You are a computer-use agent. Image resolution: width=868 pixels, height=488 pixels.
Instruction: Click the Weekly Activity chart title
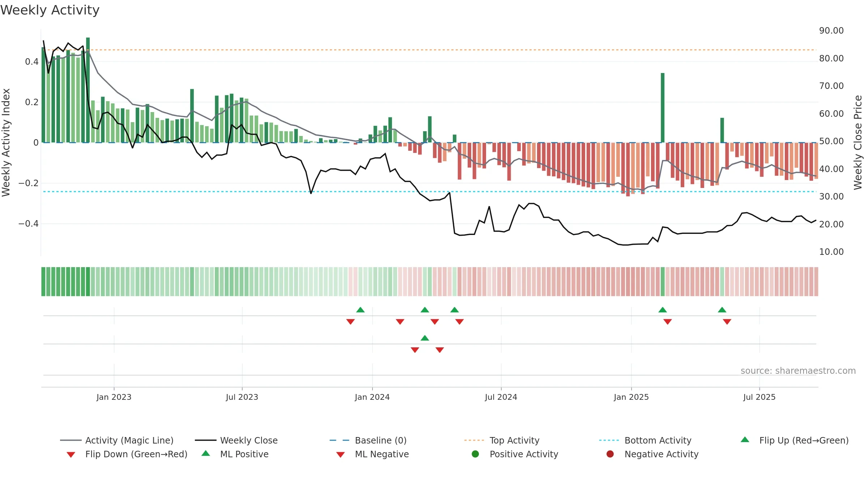[x=50, y=10]
